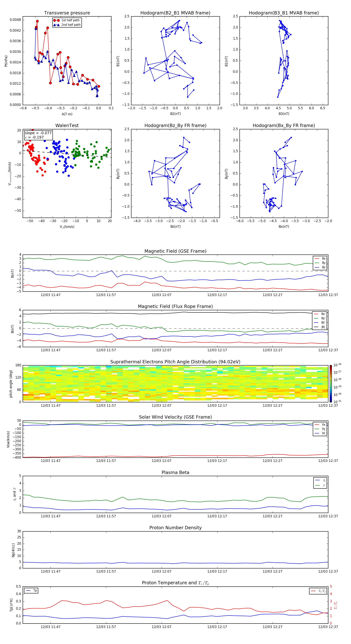Click the 'r = -0.197' correlation annotation
351x644 pixels.
pos(35,137)
